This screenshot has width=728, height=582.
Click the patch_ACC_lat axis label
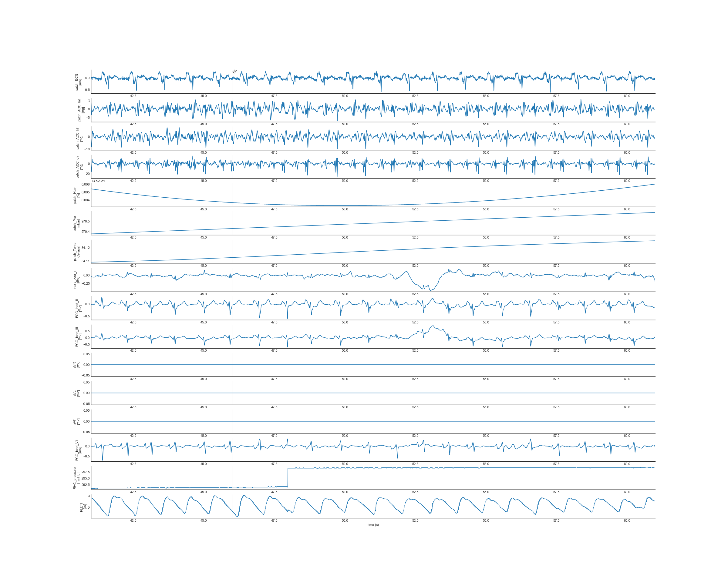81,110
